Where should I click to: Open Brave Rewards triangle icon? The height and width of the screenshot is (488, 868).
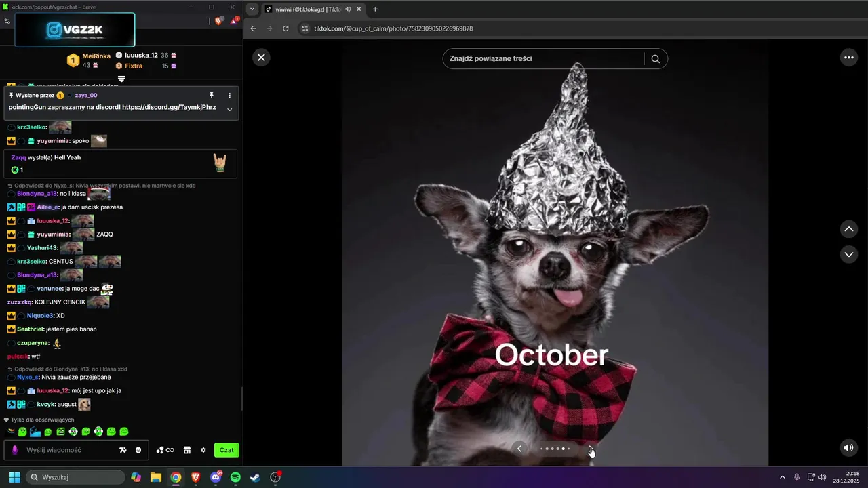(234, 21)
